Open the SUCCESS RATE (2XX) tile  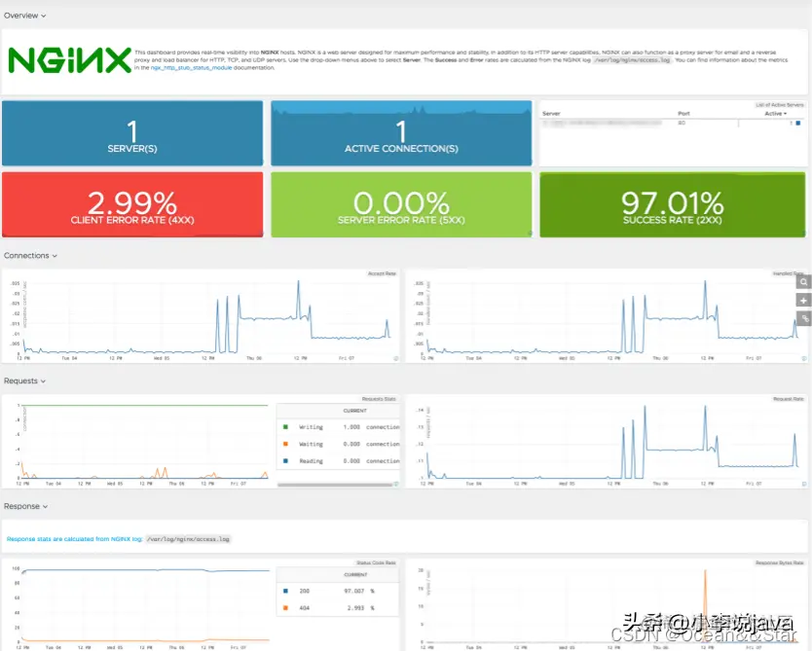(x=672, y=205)
